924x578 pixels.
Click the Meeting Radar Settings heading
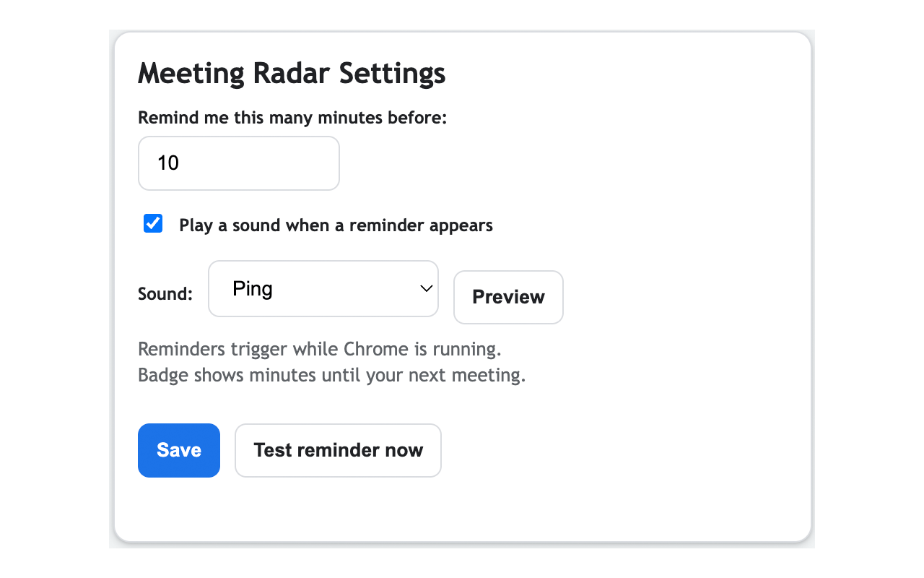[x=292, y=73]
